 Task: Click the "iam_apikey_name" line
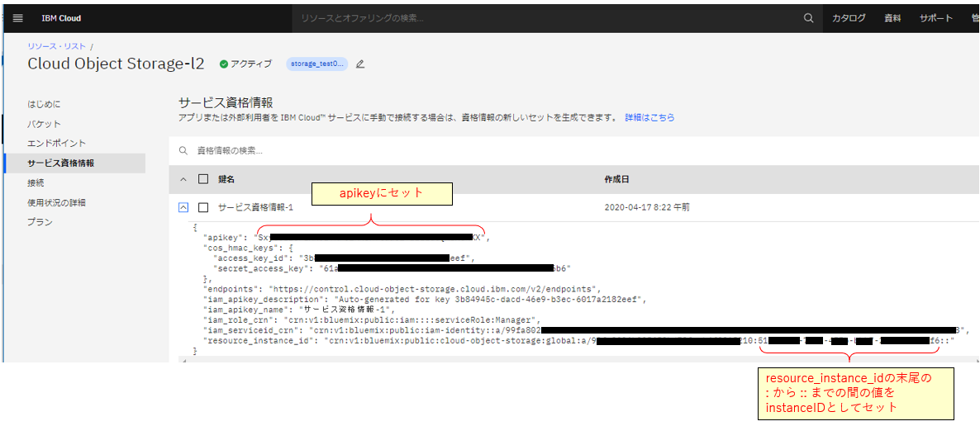point(299,310)
